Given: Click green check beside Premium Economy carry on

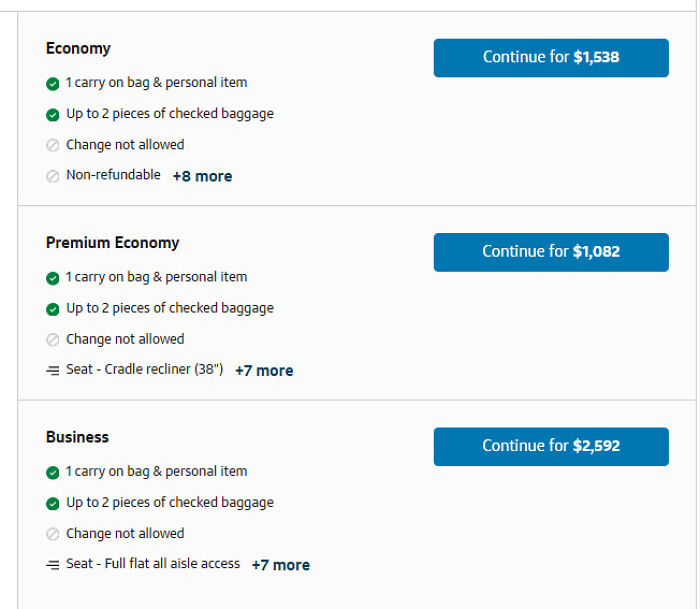Looking at the screenshot, I should point(53,278).
